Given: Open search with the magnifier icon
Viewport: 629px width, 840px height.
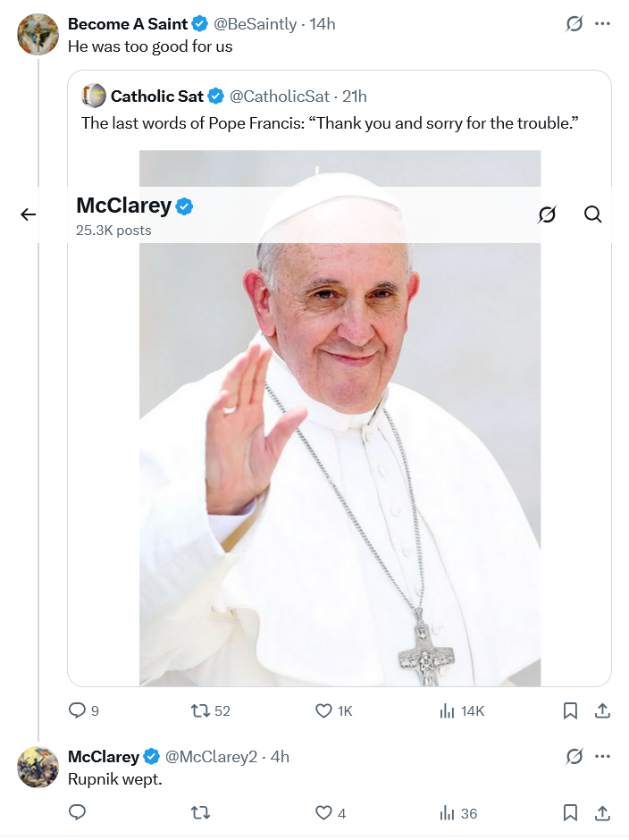Looking at the screenshot, I should pos(592,214).
